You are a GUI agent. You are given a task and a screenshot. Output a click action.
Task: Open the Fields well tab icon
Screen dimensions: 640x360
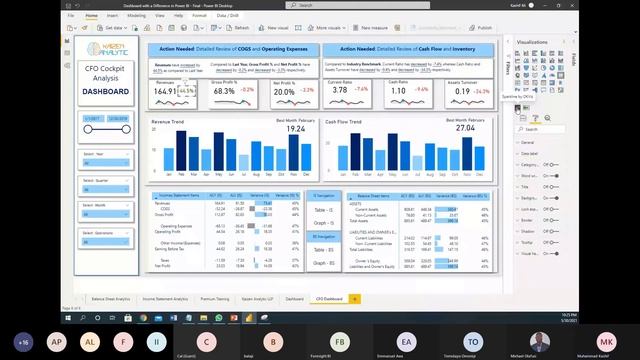pos(523,118)
